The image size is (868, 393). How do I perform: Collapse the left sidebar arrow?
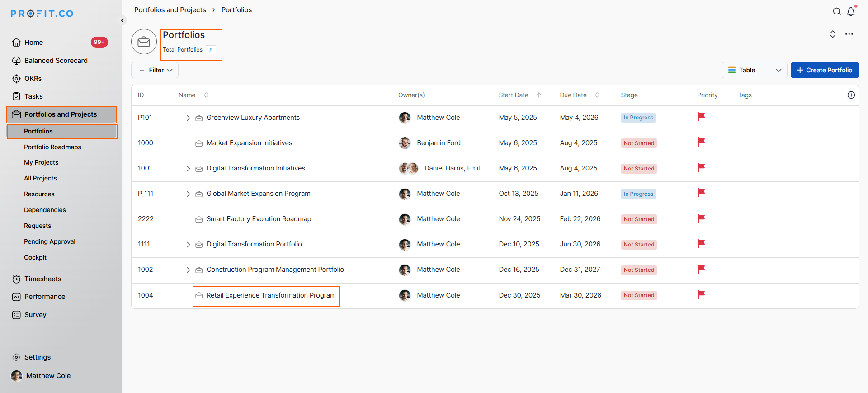[123, 21]
